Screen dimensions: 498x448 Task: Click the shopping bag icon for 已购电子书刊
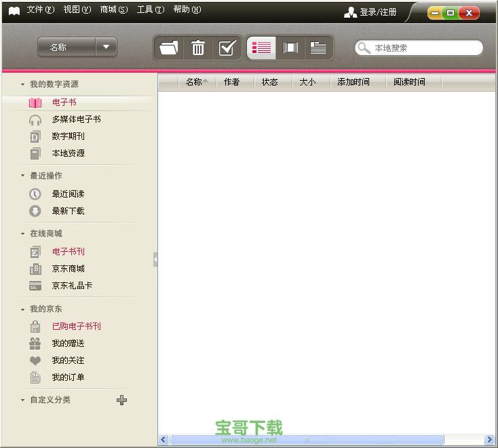(35, 326)
